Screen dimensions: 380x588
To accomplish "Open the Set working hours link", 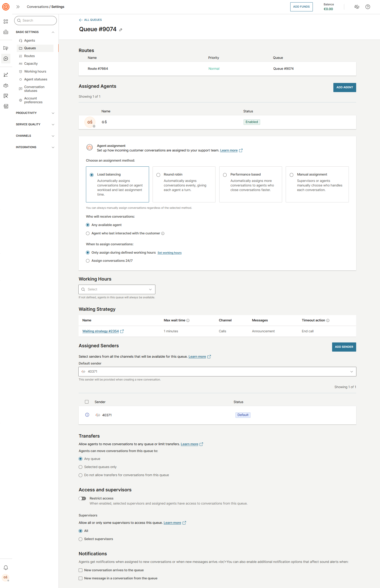I will [x=170, y=253].
